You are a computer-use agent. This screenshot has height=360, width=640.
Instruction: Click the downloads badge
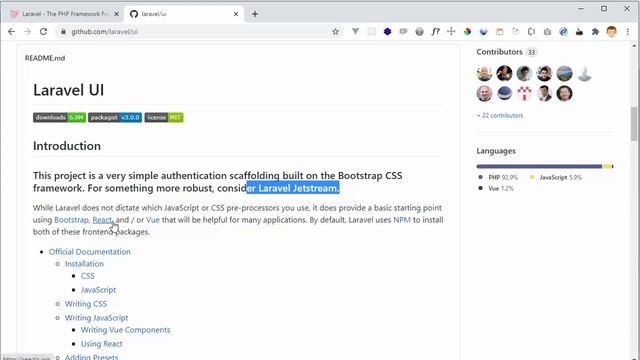[x=60, y=118]
